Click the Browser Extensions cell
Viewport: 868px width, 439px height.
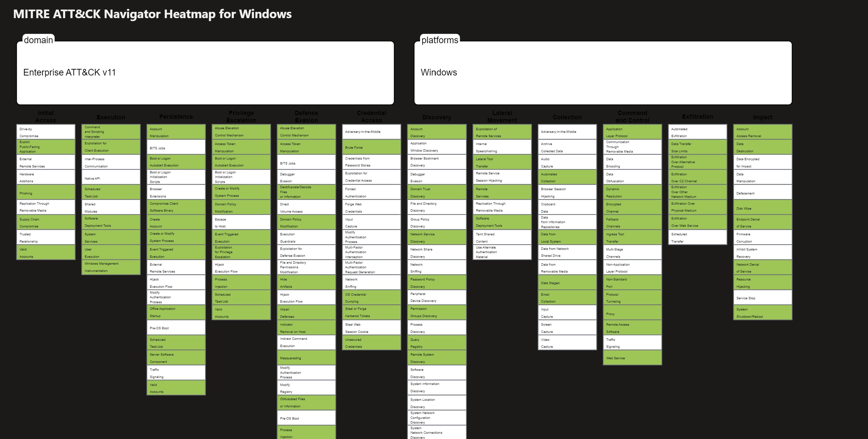point(176,192)
